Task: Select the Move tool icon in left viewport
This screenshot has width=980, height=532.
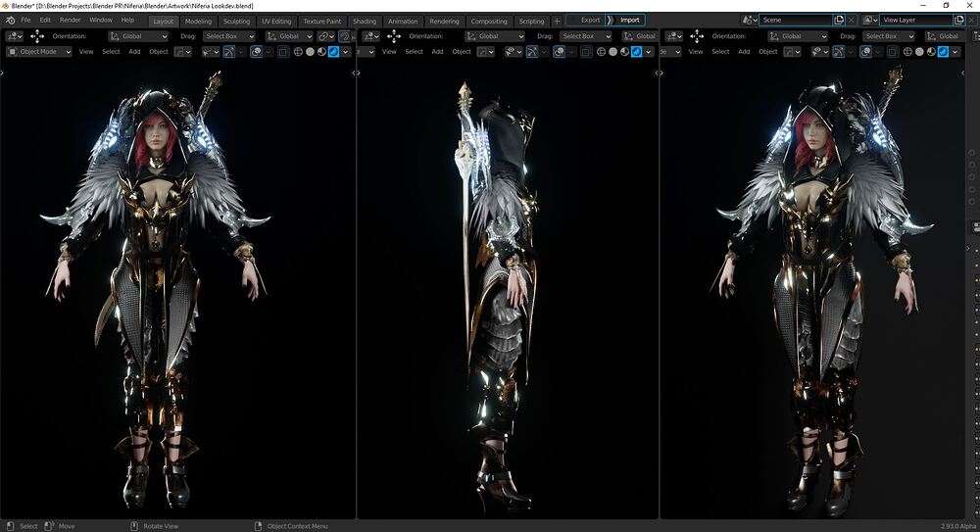Action: tap(37, 36)
